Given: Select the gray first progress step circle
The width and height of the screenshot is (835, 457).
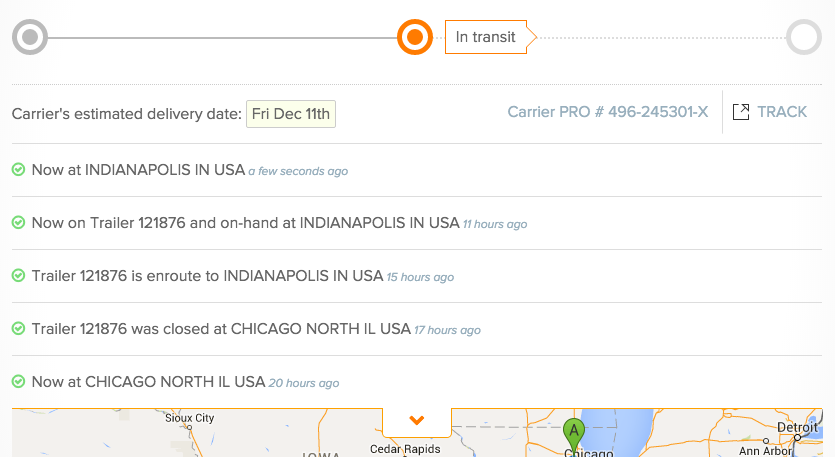Looking at the screenshot, I should [x=30, y=37].
